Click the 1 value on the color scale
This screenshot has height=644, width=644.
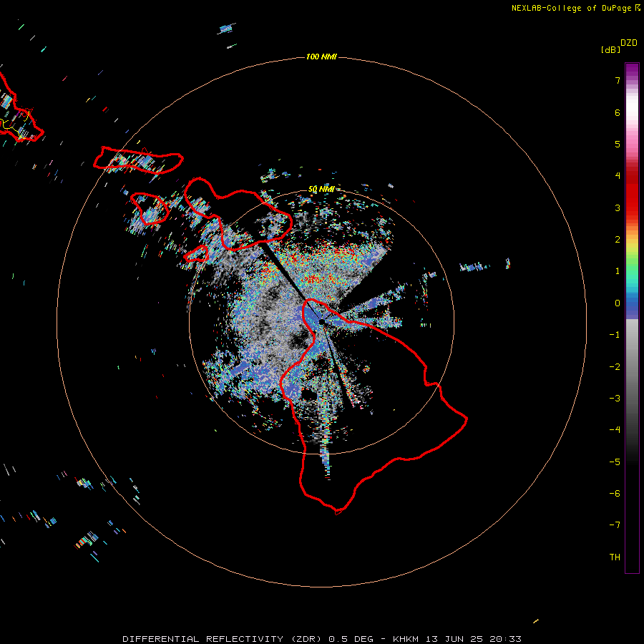tap(618, 271)
